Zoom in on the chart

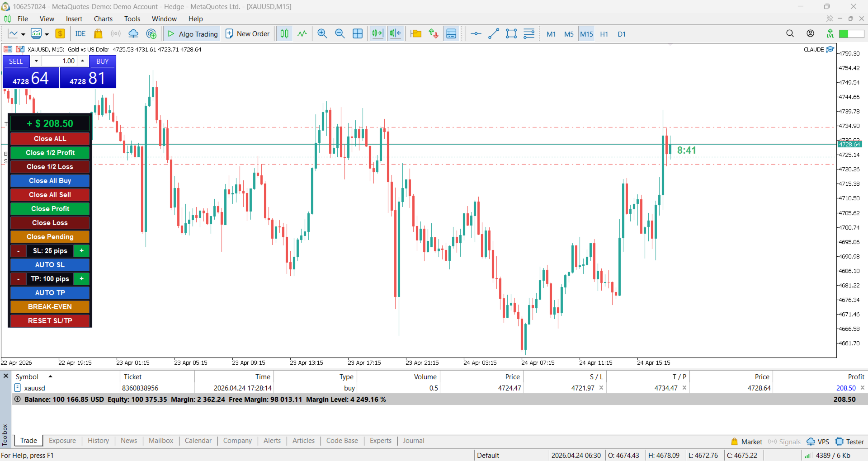coord(322,34)
